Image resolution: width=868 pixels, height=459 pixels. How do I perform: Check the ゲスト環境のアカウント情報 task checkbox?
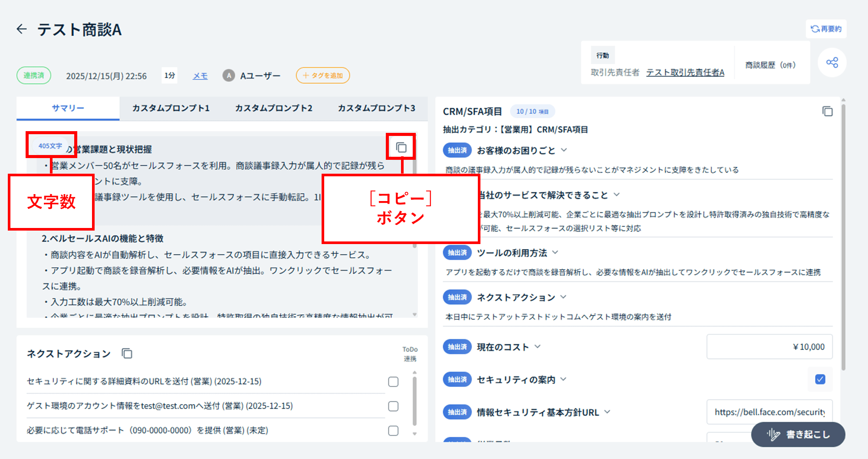point(393,406)
